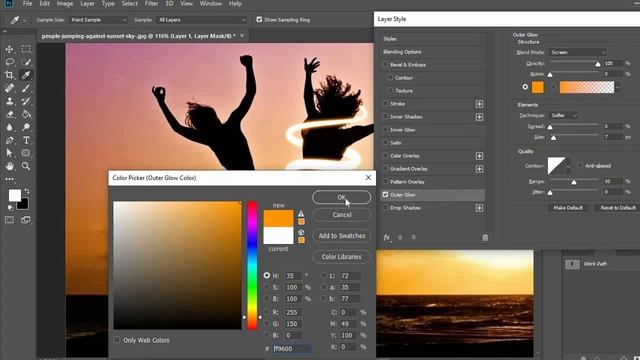Select the Path Selection tool
Image resolution: width=640 pixels, height=360 pixels.
click(9, 153)
